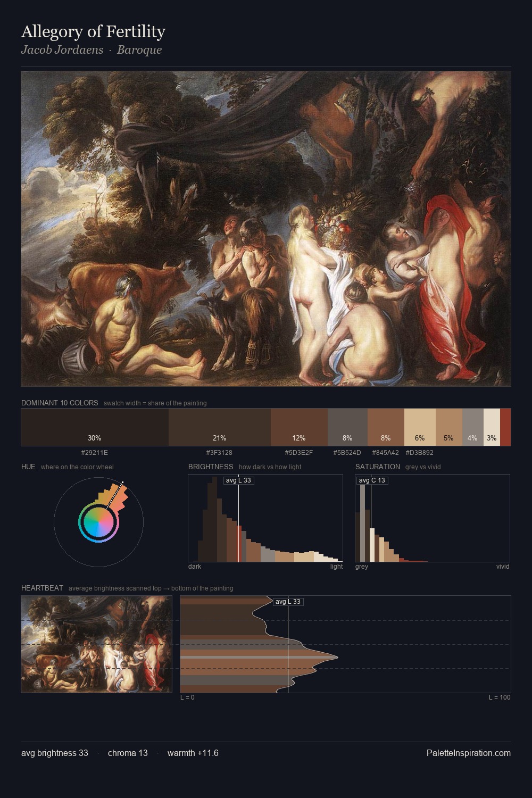This screenshot has height=798, width=532.
Task: Click the L = 100 axis label
Action: tap(500, 697)
